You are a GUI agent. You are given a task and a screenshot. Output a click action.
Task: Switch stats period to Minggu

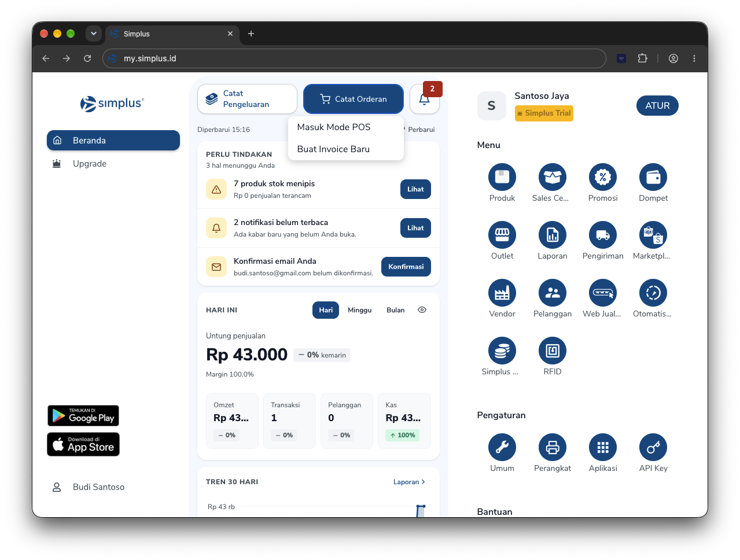(x=359, y=310)
